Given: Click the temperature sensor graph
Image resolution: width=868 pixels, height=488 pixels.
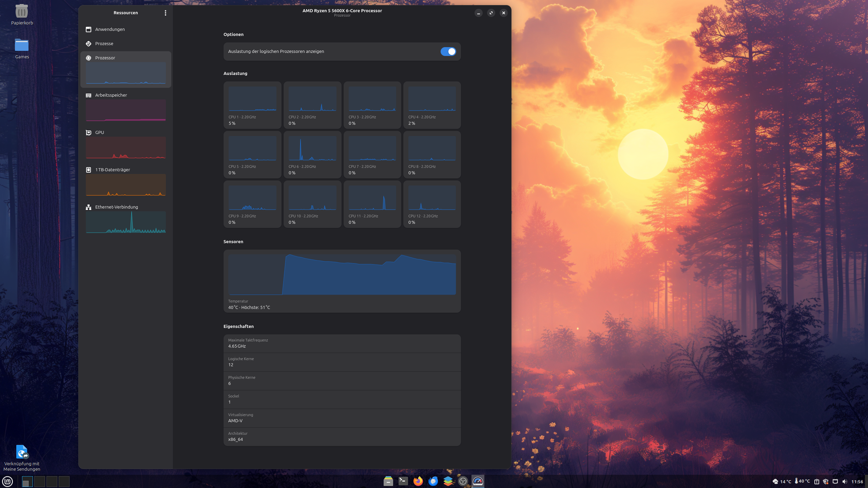Looking at the screenshot, I should tap(342, 275).
